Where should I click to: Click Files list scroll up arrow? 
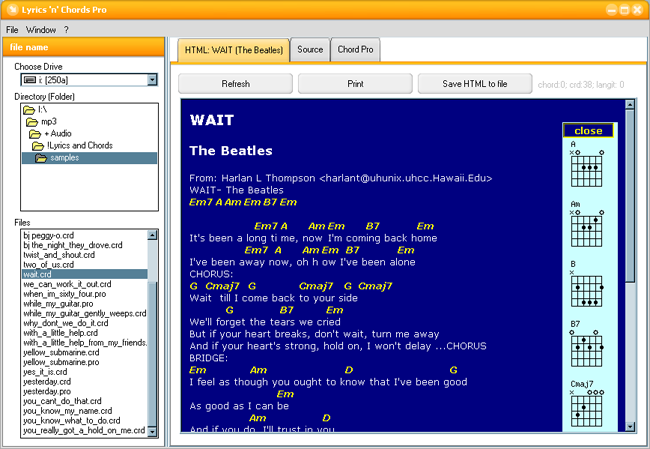152,235
